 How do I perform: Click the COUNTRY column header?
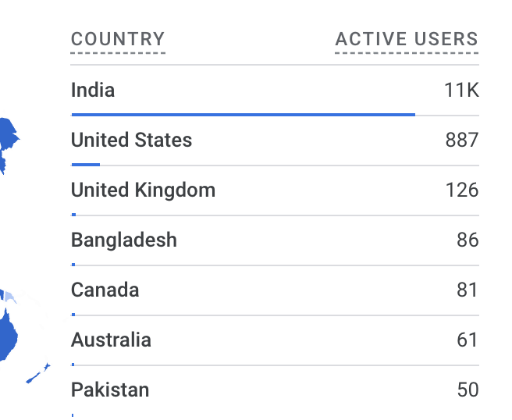[118, 39]
